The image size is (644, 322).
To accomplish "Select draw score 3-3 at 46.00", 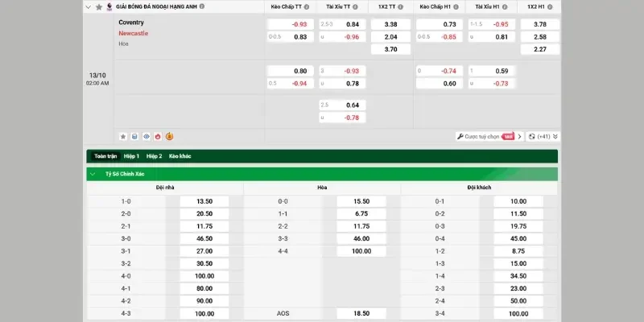I will (361, 238).
